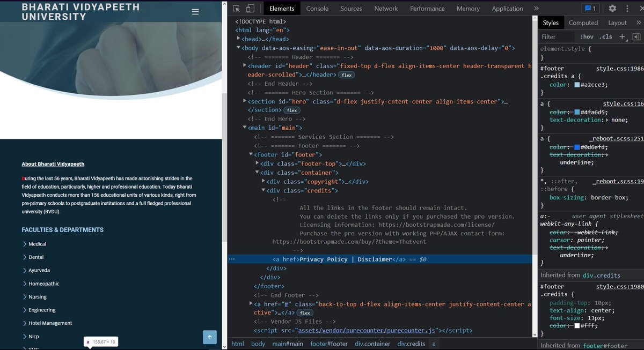
Task: Open the Ayurveda faculty link
Action: 39,270
